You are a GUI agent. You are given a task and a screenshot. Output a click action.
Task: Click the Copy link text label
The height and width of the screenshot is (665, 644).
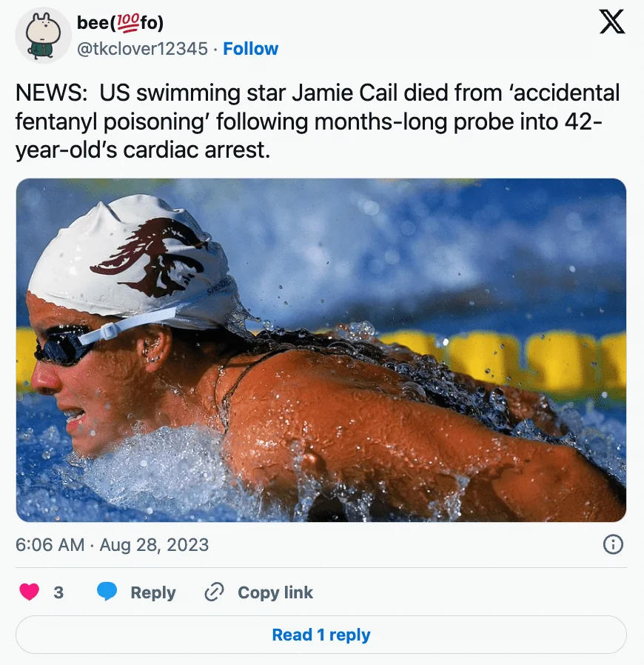[x=275, y=592]
